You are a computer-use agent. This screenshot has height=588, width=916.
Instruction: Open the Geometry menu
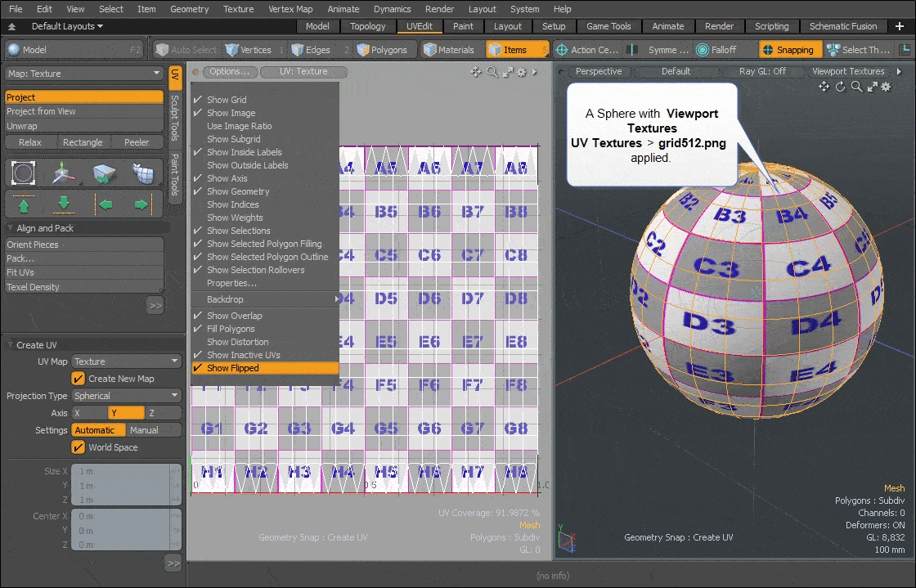[189, 9]
